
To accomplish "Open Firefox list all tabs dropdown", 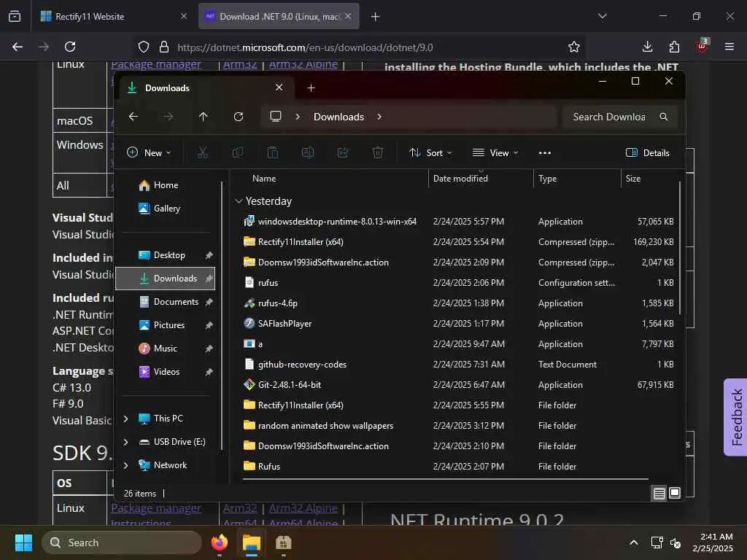I will click(x=602, y=16).
